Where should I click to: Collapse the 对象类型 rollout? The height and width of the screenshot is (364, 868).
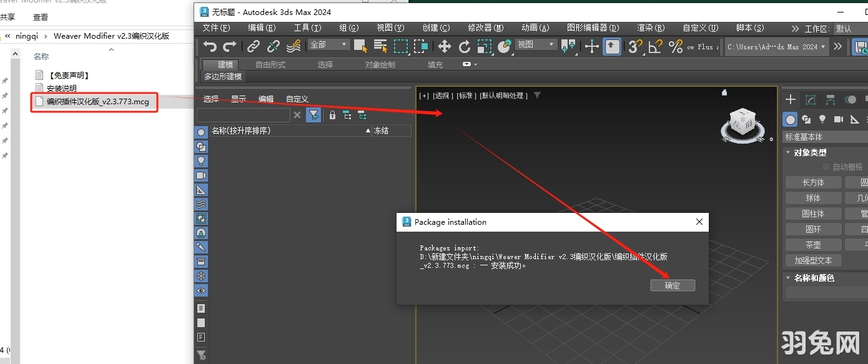[x=787, y=152]
